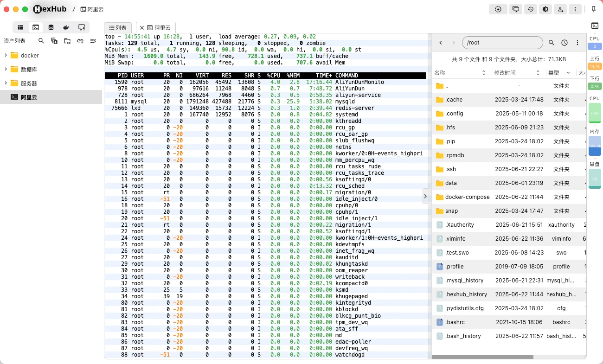The image size is (603, 364).
Task: Collapse the asset list sidebar
Action: coord(92,41)
